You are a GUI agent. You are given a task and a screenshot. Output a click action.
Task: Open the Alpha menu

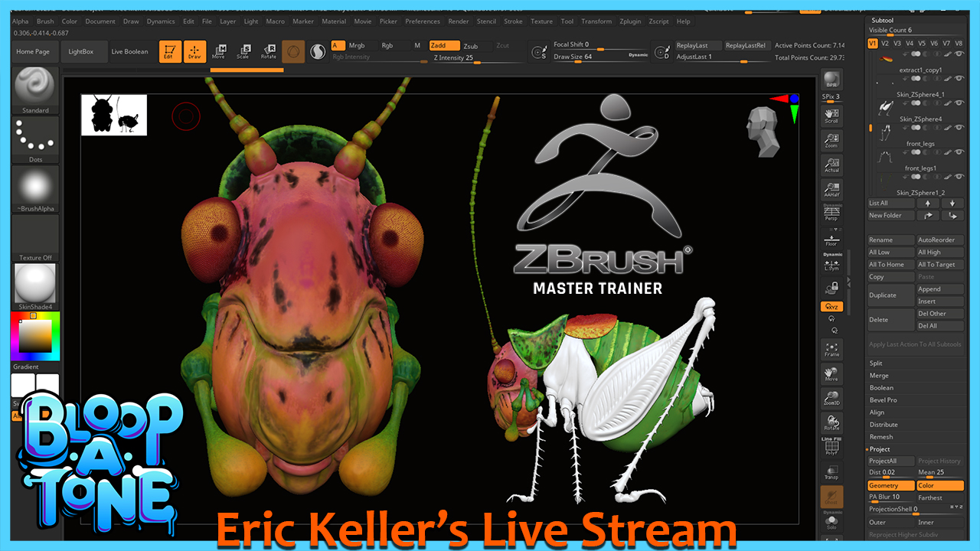coord(20,21)
